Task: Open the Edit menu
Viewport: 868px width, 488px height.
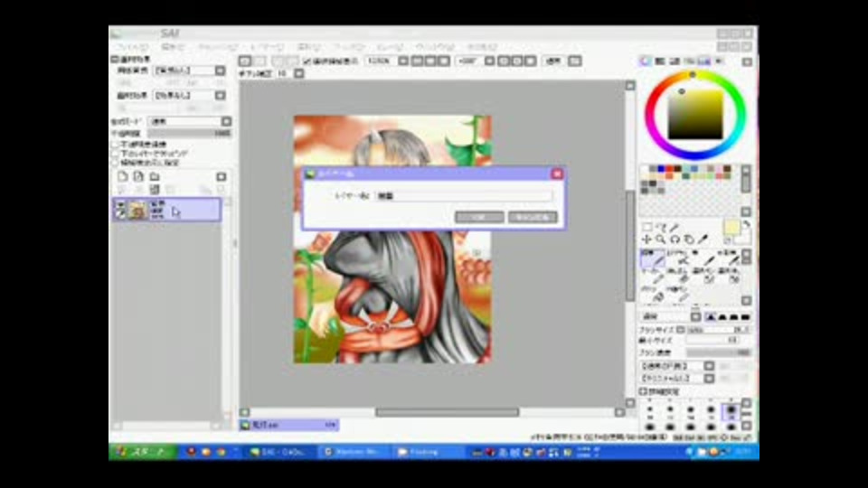Action: 172,47
